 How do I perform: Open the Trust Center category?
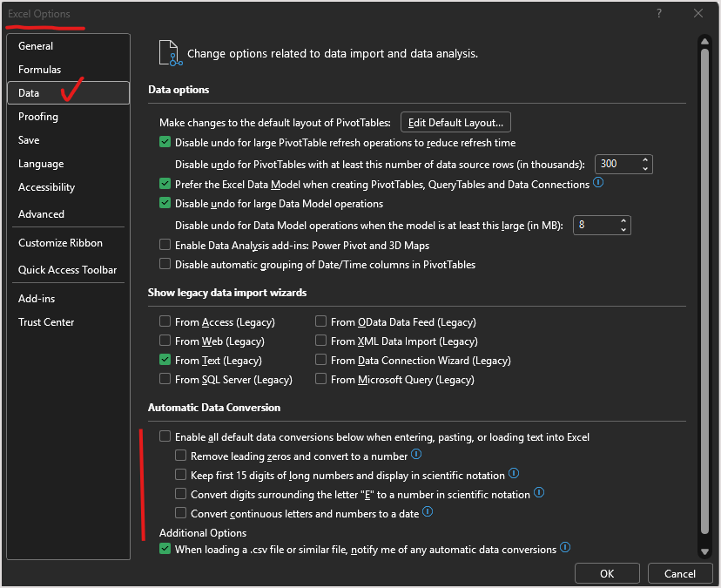69,322
